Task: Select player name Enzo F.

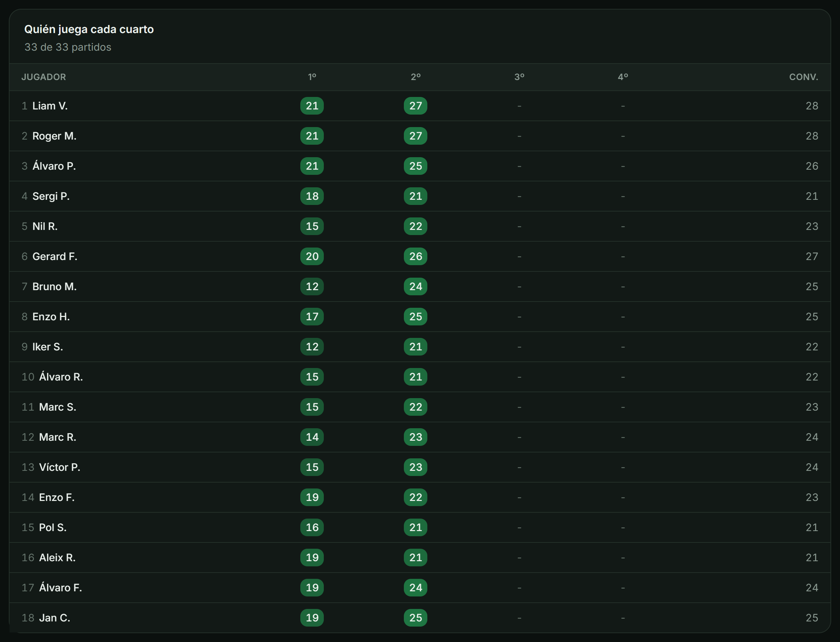Action: pyautogui.click(x=57, y=497)
